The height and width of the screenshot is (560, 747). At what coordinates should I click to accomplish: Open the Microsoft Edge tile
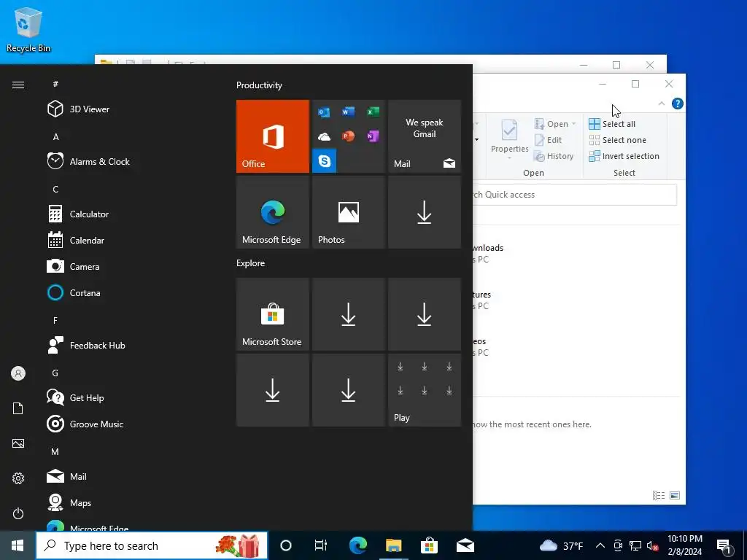pyautogui.click(x=273, y=212)
